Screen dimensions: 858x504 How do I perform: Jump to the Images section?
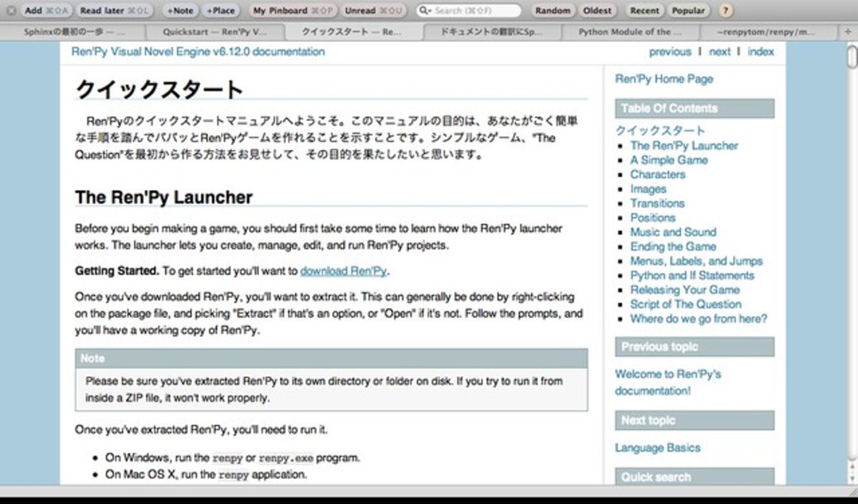pyautogui.click(x=648, y=189)
